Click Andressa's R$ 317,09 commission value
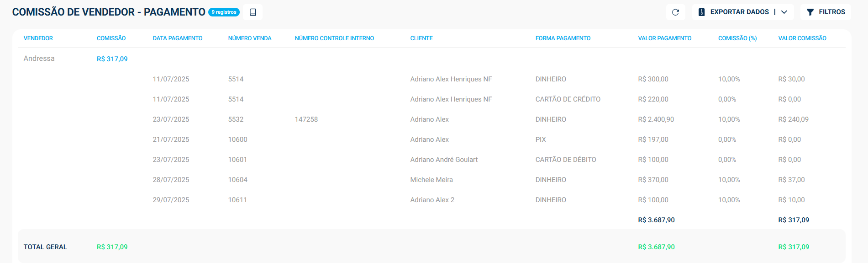This screenshot has height=263, width=868. pyautogui.click(x=112, y=59)
